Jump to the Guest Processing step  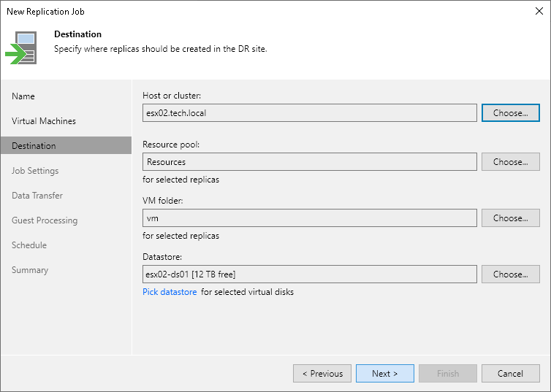pos(45,220)
